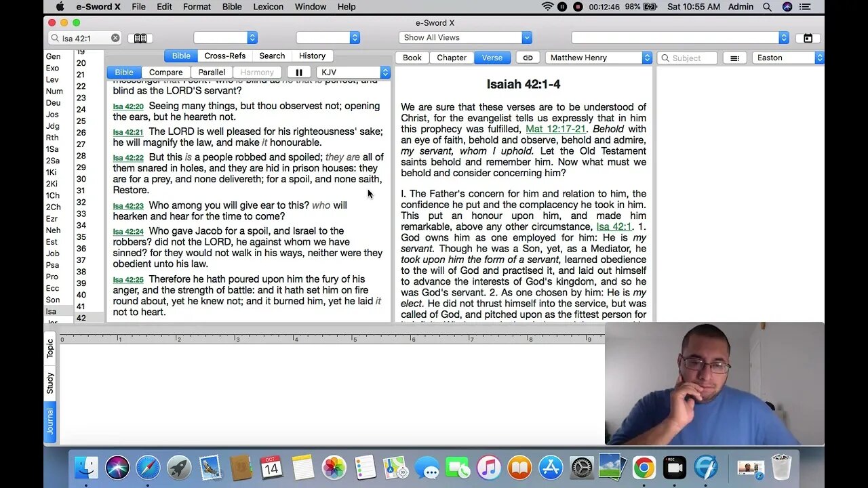Open the calendar icon in the top toolbar

point(808,38)
